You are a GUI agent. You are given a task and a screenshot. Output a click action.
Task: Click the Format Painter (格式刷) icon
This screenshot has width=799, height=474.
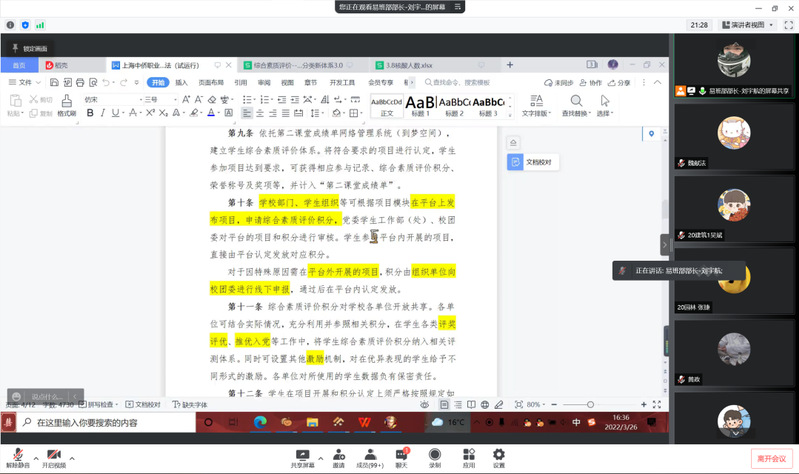(65, 103)
